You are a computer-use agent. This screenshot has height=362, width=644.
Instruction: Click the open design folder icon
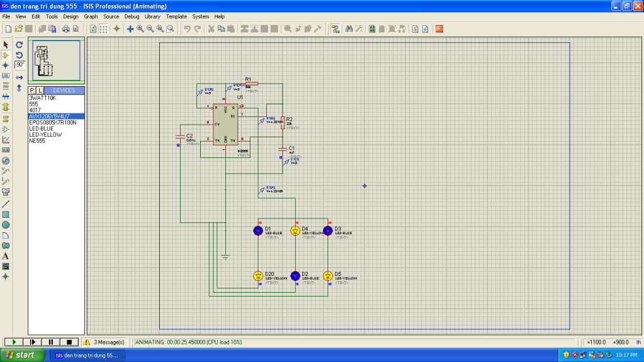(x=19, y=29)
